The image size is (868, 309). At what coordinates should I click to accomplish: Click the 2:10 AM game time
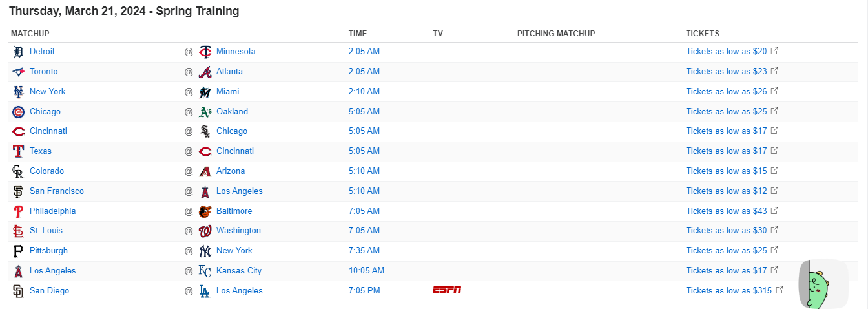point(364,91)
